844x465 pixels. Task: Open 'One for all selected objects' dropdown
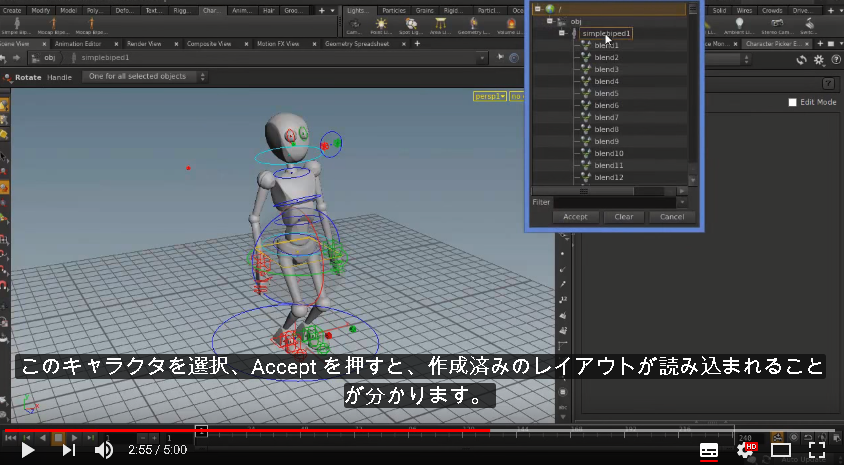tap(145, 77)
